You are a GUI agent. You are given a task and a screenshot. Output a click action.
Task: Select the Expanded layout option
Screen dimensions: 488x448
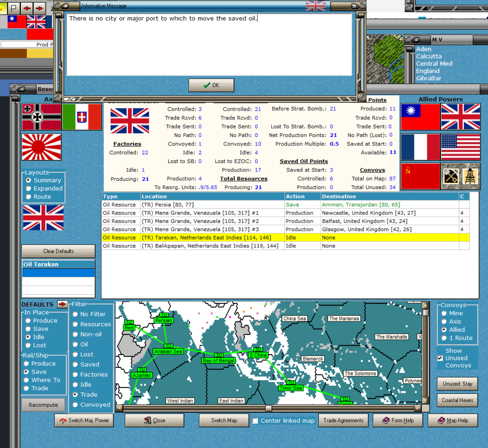[x=45, y=188]
